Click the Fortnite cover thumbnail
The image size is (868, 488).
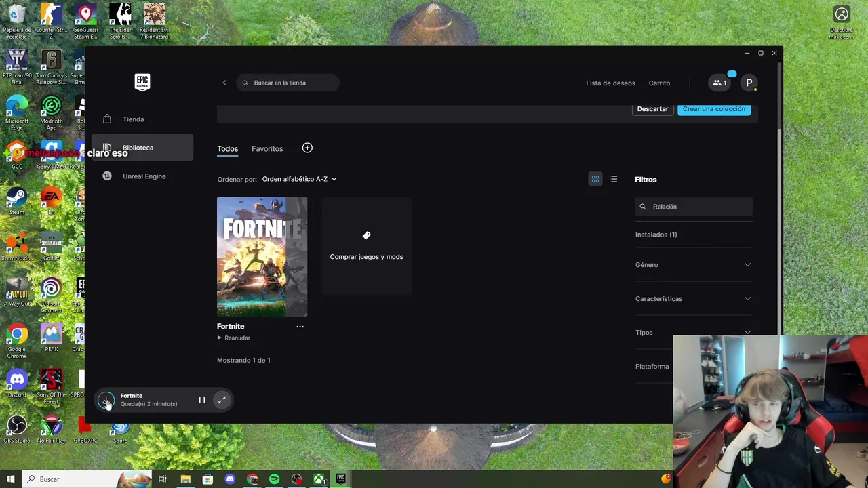pos(262,257)
